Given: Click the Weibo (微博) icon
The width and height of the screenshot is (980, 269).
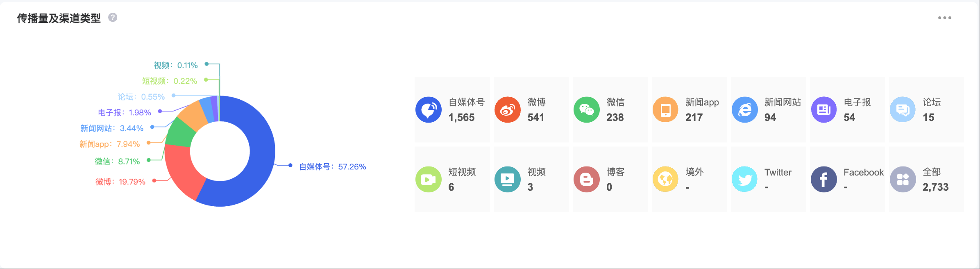Looking at the screenshot, I should [508, 110].
